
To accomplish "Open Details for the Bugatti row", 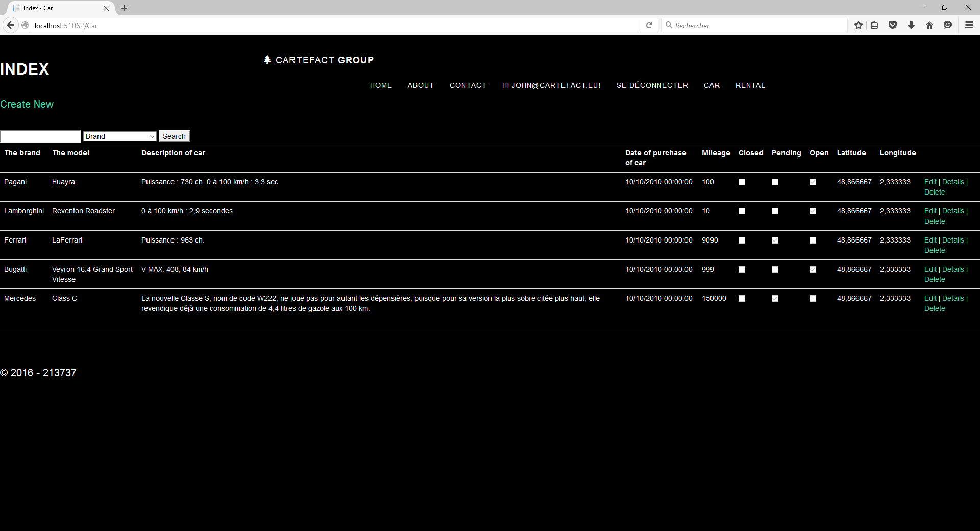I will click(x=953, y=269).
